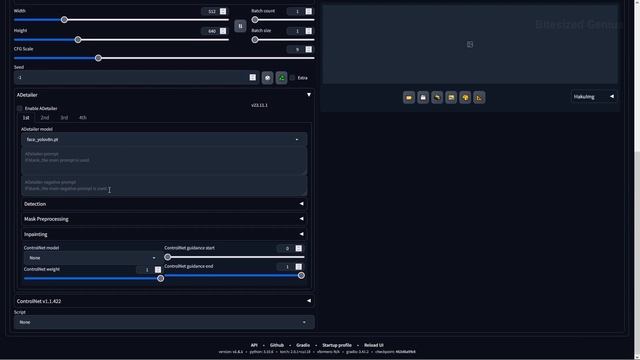Open the images output folder icon
640x360 pixels.
coord(409,98)
